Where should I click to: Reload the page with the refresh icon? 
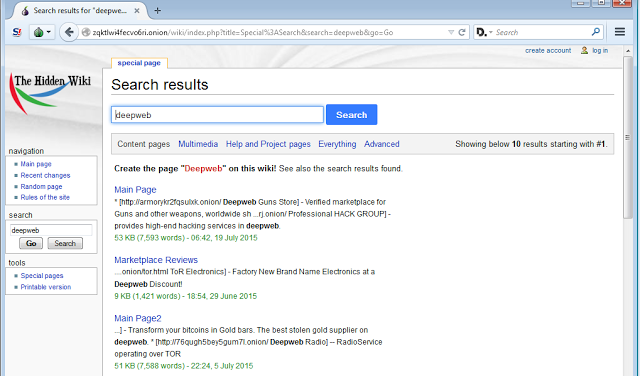click(x=462, y=32)
